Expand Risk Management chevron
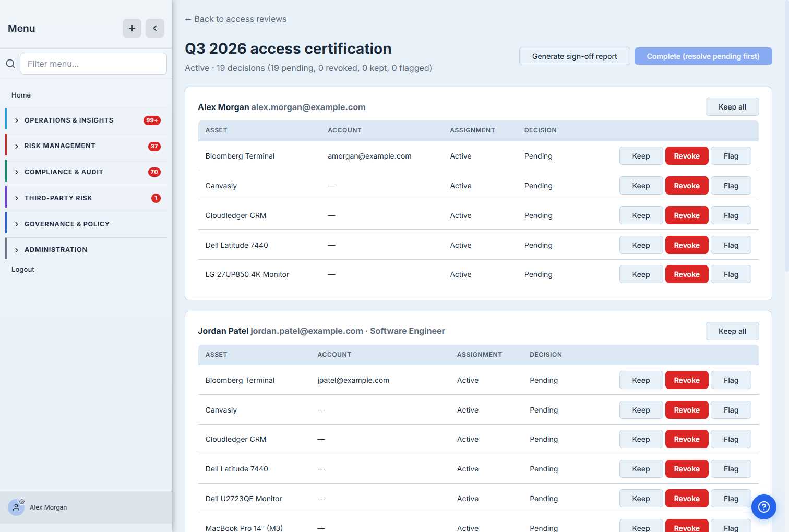The image size is (789, 532). pos(17,147)
